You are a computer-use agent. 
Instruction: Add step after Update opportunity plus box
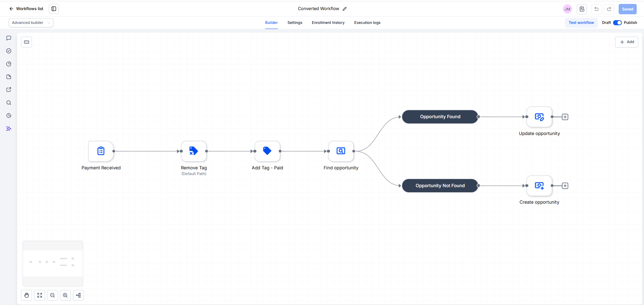click(x=565, y=117)
